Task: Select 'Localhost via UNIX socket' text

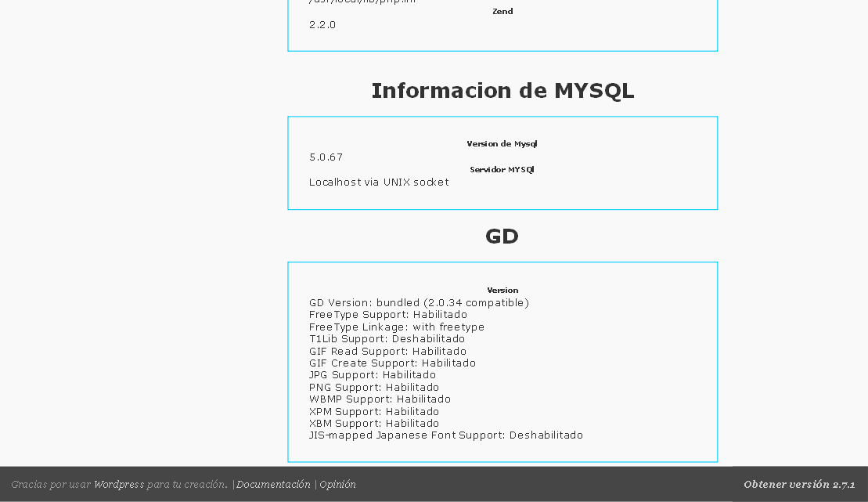Action: click(x=379, y=182)
